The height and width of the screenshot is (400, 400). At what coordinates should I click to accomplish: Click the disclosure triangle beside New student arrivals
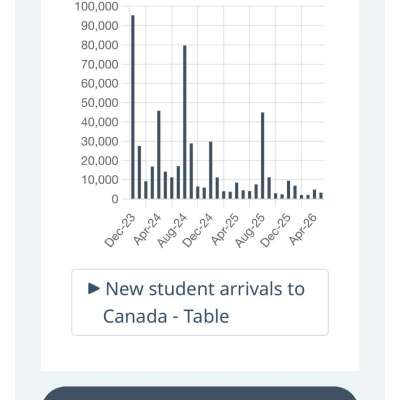coord(94,288)
